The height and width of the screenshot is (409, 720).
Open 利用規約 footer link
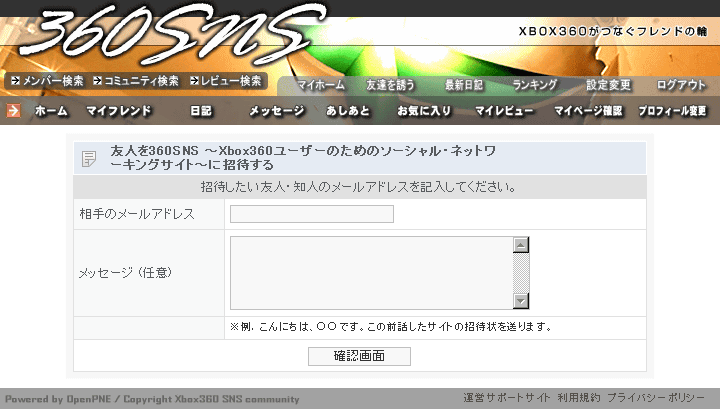pos(579,398)
